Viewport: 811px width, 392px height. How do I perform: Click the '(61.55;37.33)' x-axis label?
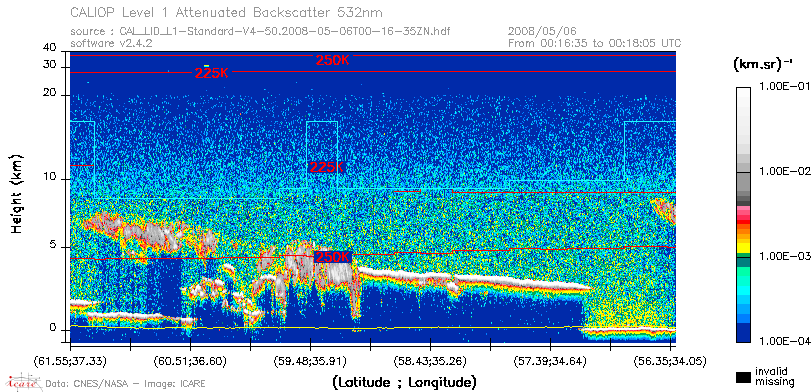tap(70, 361)
